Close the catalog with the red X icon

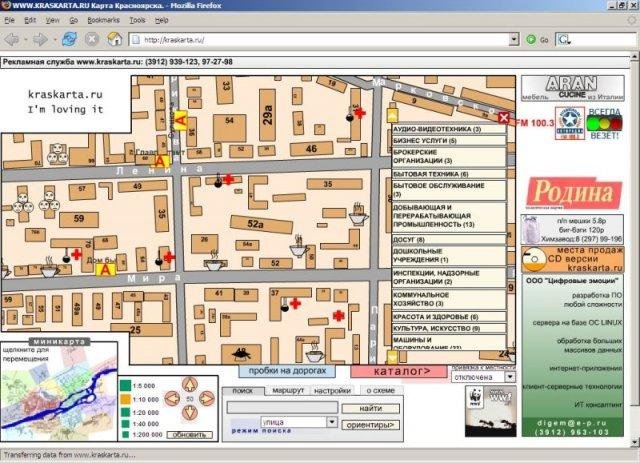tap(504, 118)
